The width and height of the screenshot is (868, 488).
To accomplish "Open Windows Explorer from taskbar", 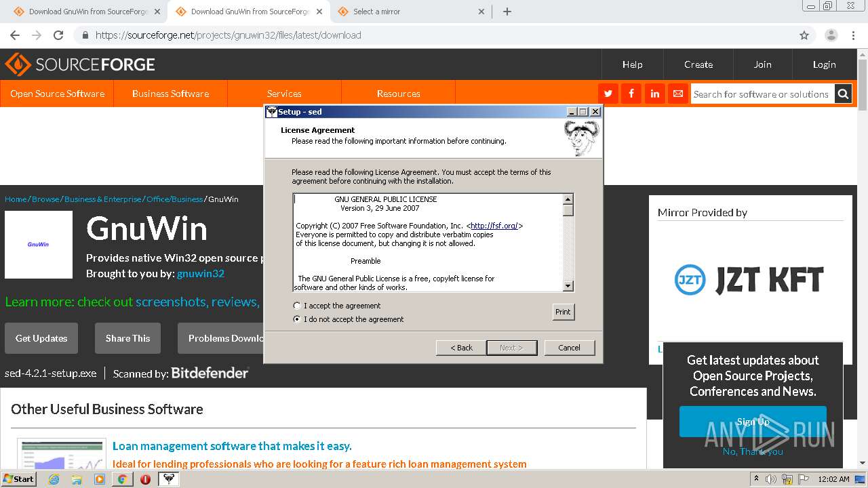I will click(77, 479).
